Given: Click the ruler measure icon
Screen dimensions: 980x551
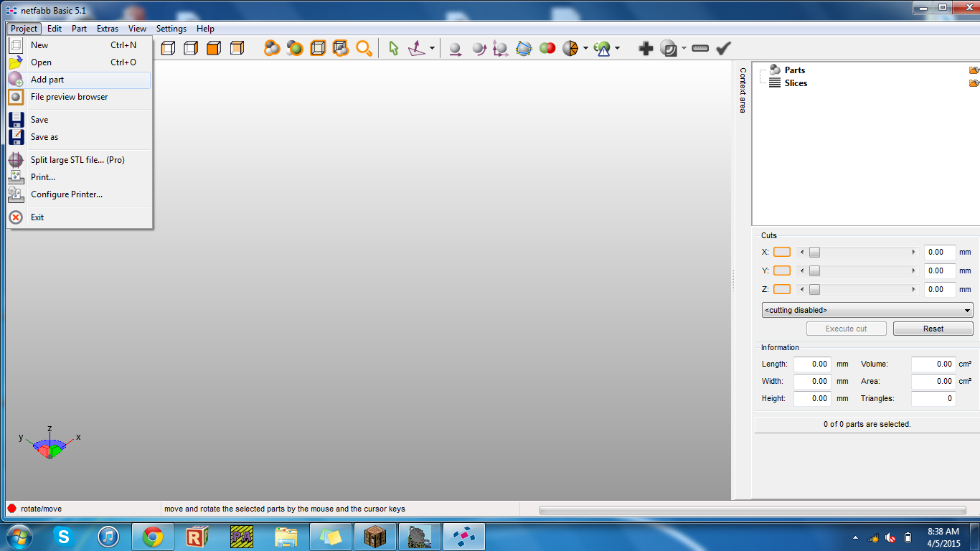Looking at the screenshot, I should click(700, 48).
